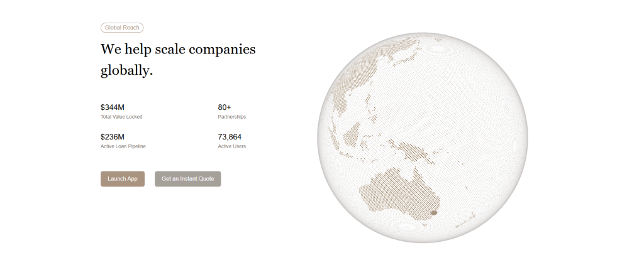Select the Global Reach badge
The width and height of the screenshot is (644, 277).
point(122,28)
